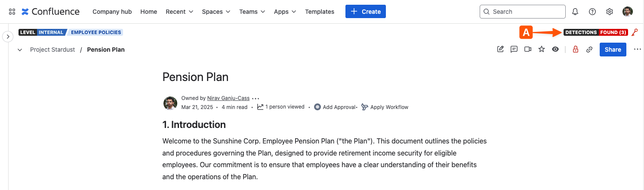
Task: Go to Company hub
Action: coord(112,12)
